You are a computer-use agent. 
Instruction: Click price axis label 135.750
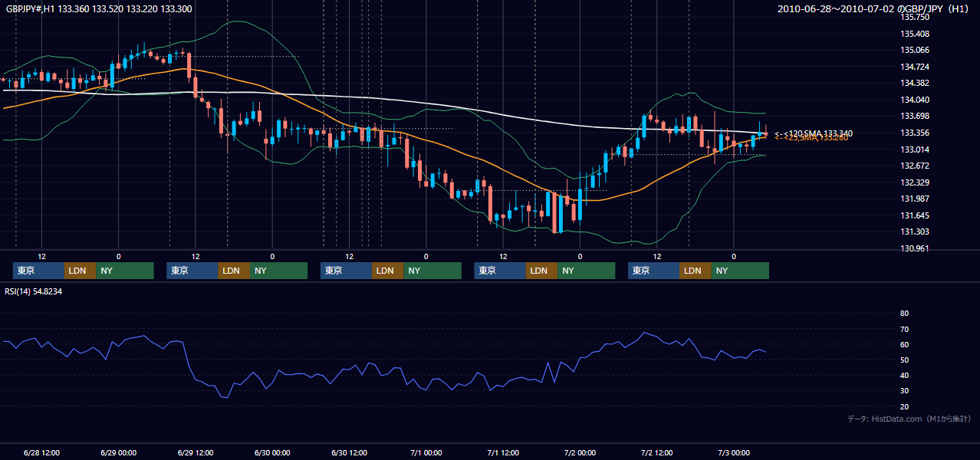click(x=915, y=17)
